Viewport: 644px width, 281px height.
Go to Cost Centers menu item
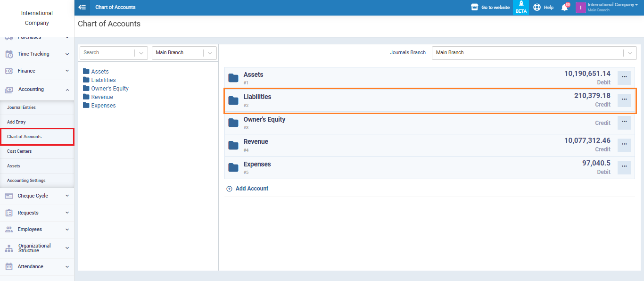click(19, 151)
